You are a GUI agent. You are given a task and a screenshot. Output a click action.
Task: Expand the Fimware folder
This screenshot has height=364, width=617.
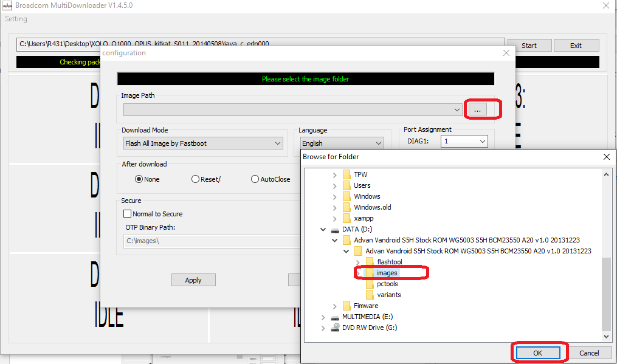coord(334,306)
